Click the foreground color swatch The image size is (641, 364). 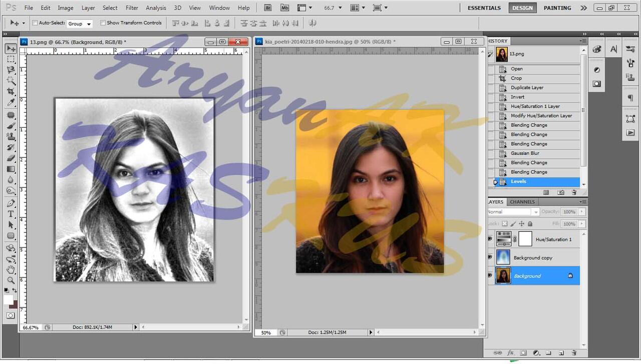[x=8, y=299]
